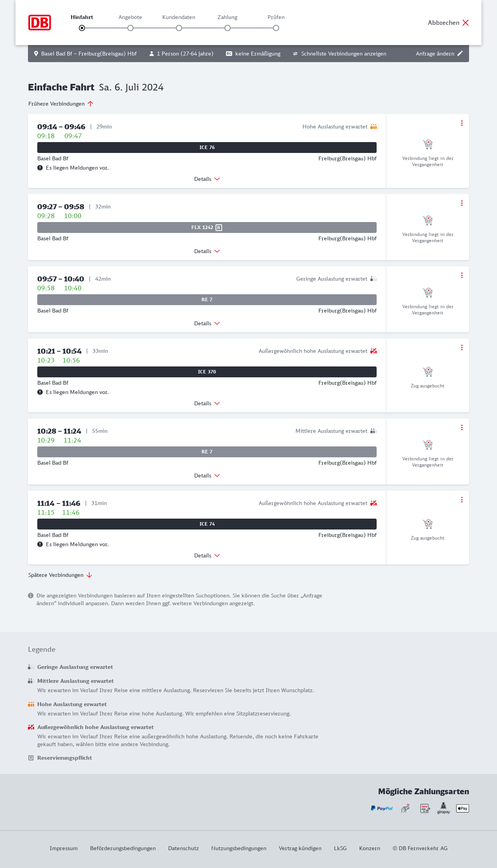Open three-dot menu for FLX 1242 connection
497x868 pixels.
pos(462,203)
